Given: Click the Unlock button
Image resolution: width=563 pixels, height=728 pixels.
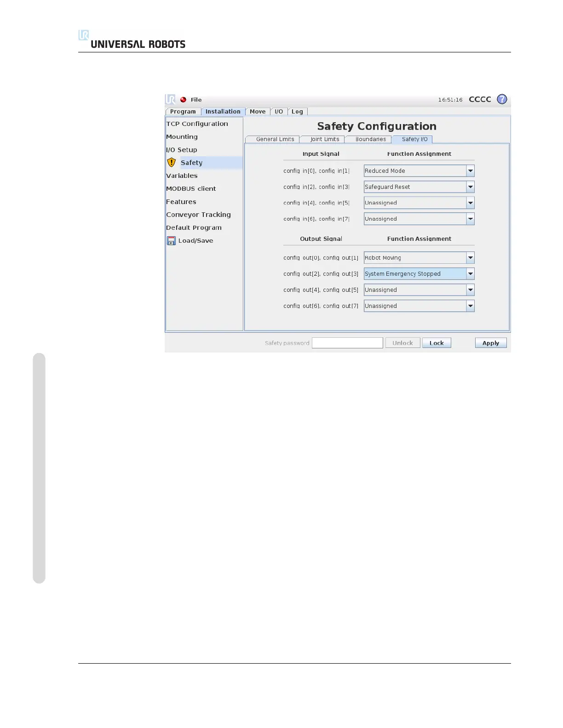Looking at the screenshot, I should click(402, 343).
